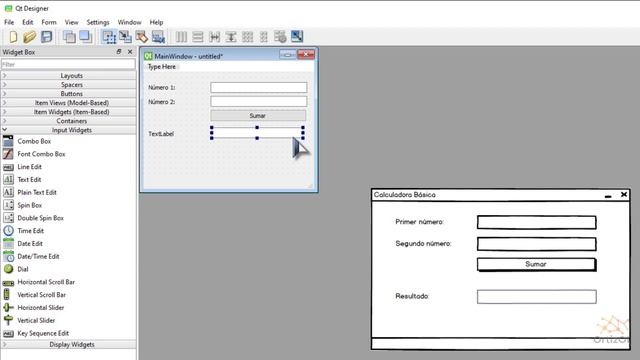The image size is (640, 360).
Task: Pick the Date Edit widget
Action: coord(30,244)
